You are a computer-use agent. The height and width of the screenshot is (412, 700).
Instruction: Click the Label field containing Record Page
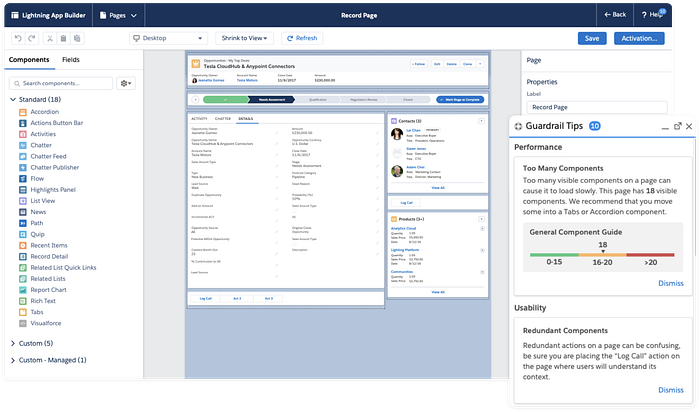(x=595, y=107)
